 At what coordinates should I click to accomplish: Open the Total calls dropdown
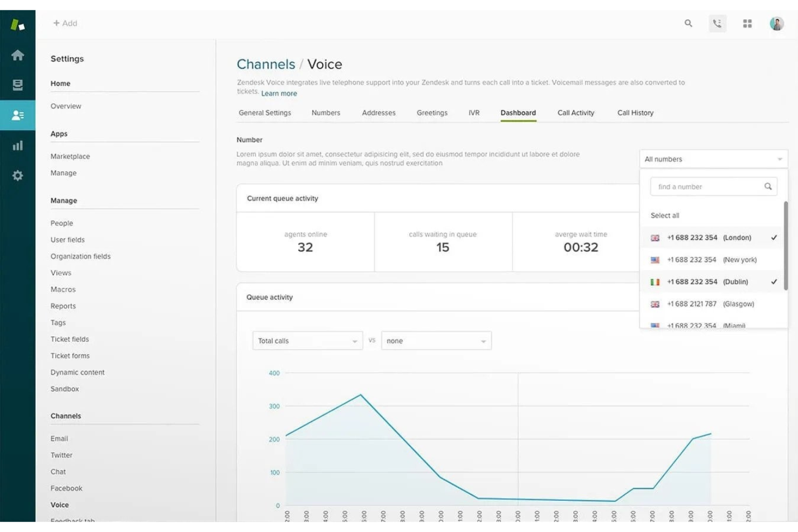click(307, 340)
